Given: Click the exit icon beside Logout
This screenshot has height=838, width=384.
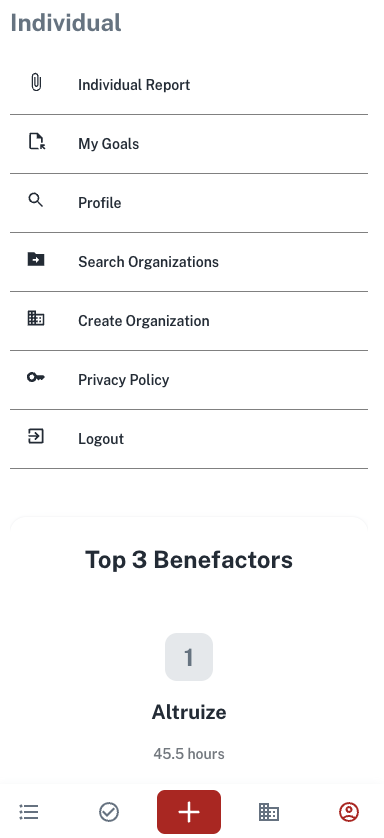Looking at the screenshot, I should coord(36,436).
